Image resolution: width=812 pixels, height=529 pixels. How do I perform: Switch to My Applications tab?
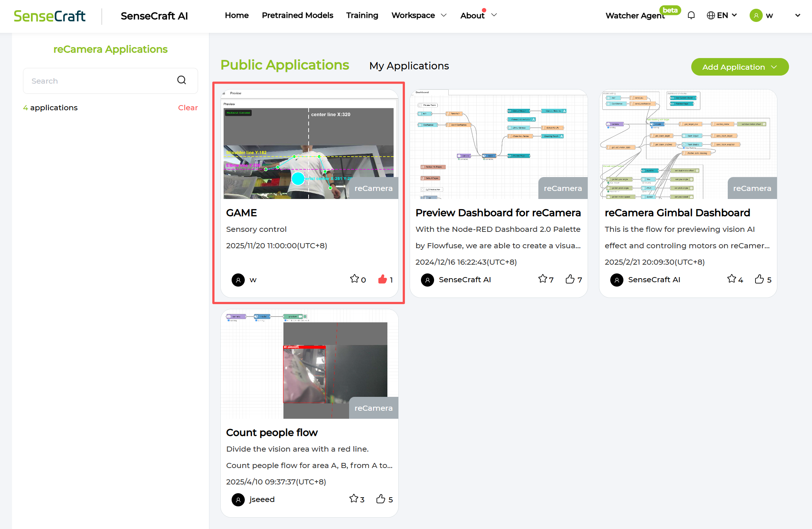click(409, 66)
